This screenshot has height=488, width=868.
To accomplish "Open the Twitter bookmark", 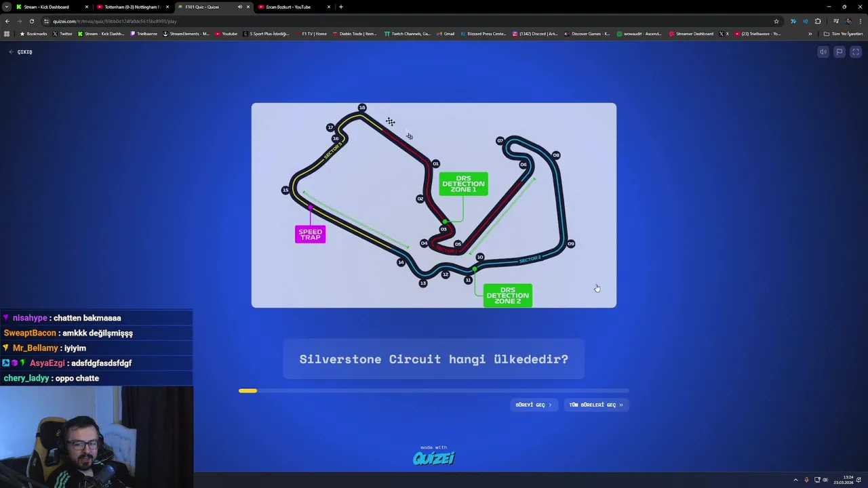I will click(x=62, y=34).
